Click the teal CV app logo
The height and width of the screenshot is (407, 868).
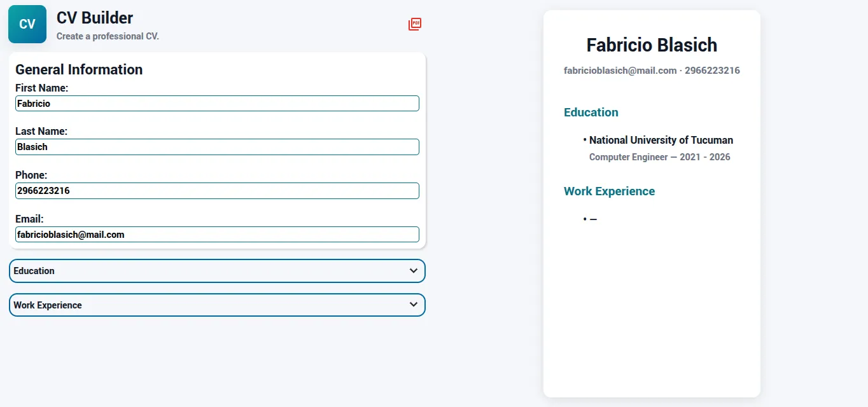click(27, 24)
